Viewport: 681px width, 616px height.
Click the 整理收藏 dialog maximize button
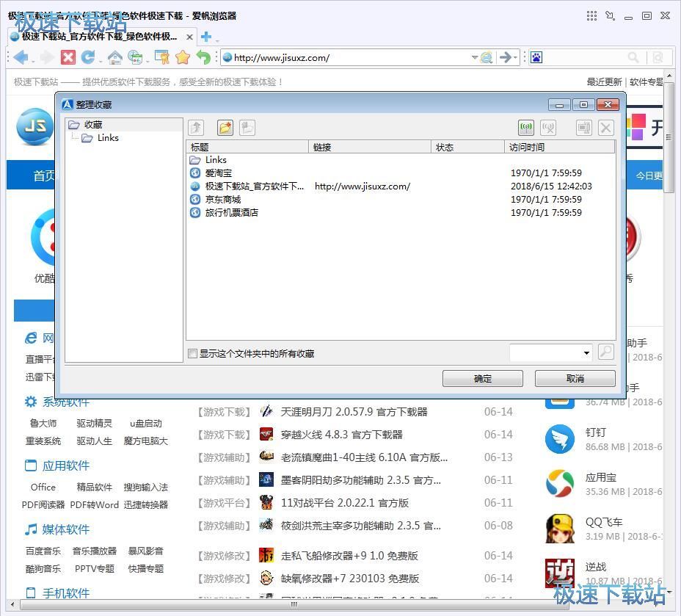tap(583, 105)
